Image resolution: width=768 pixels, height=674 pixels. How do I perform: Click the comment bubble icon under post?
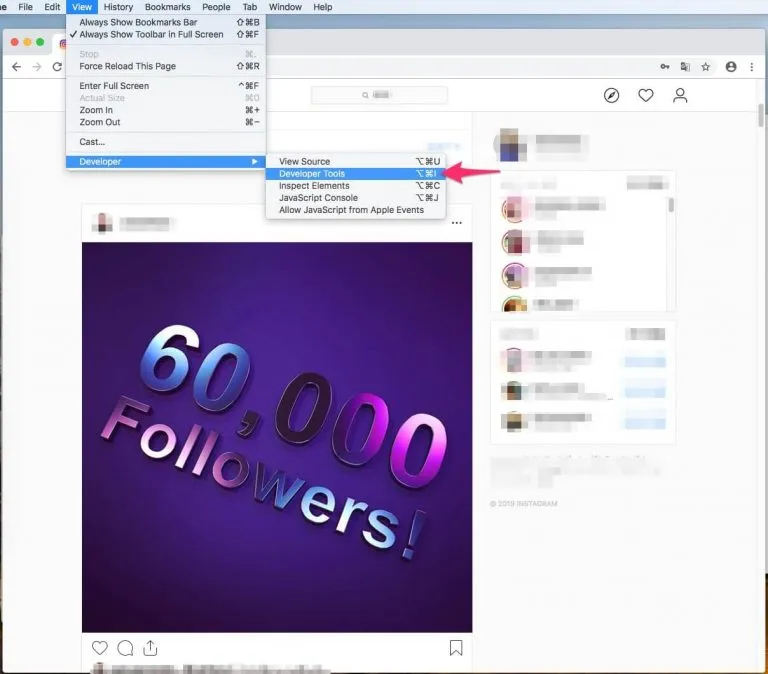pos(125,648)
